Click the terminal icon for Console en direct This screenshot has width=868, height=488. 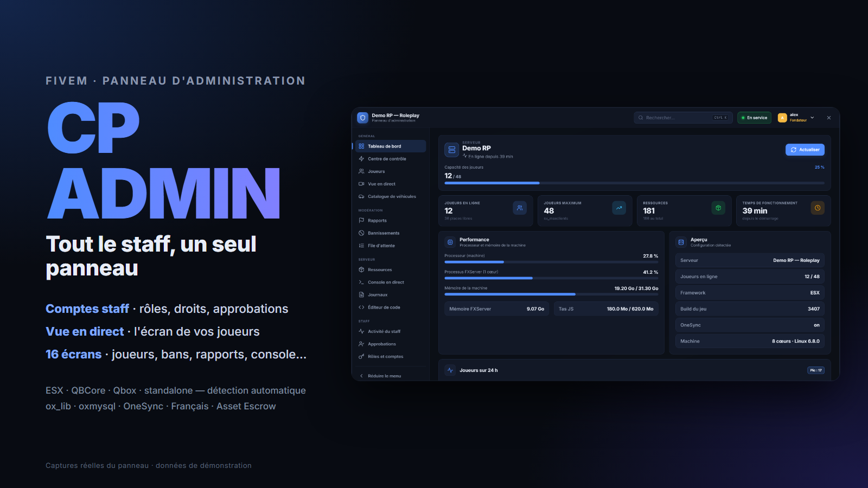point(361,282)
